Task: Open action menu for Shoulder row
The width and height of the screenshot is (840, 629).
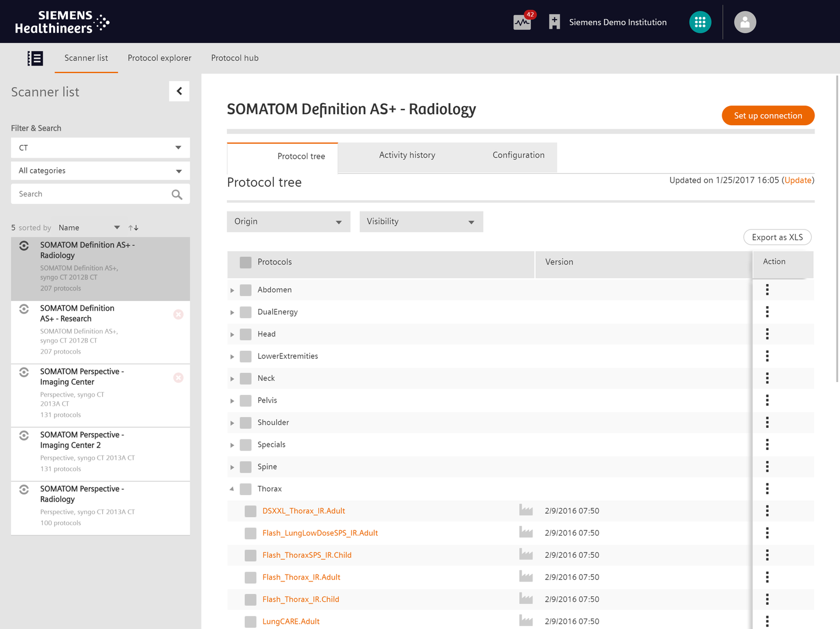Action: (767, 423)
